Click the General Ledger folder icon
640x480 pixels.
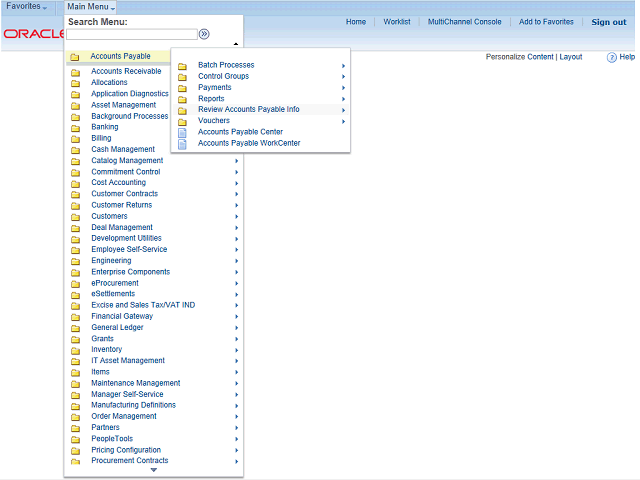click(x=75, y=328)
